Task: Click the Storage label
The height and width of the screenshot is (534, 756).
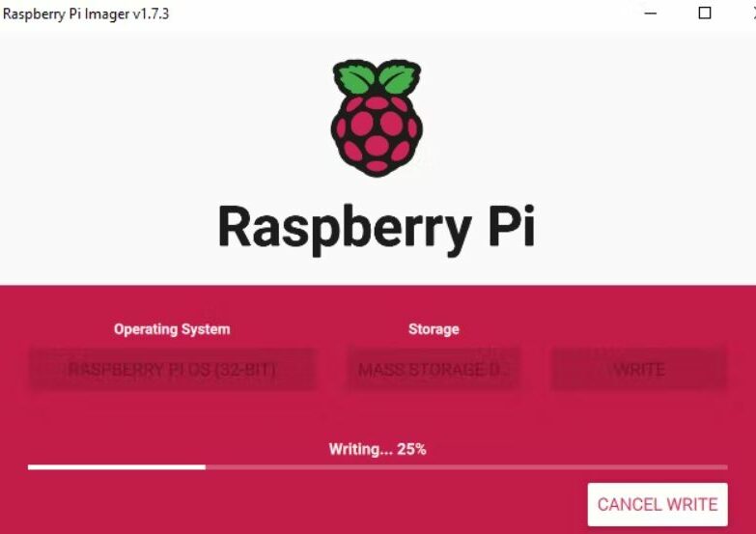Action: [434, 329]
